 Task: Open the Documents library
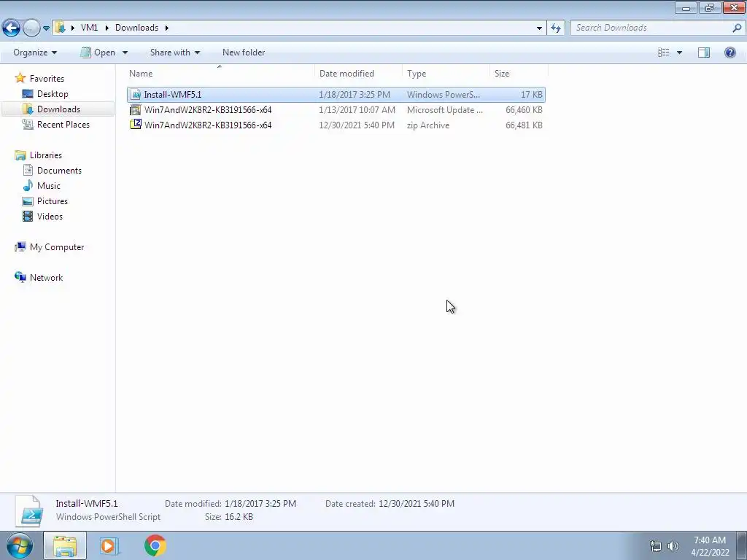(59, 171)
